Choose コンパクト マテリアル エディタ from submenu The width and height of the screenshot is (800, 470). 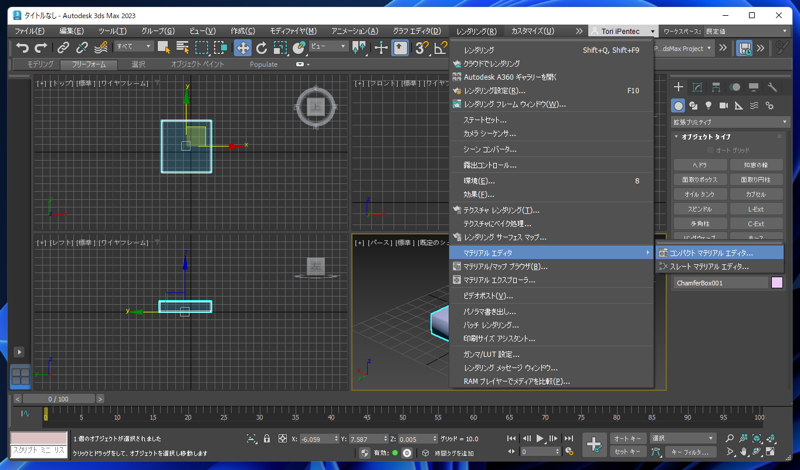[719, 253]
